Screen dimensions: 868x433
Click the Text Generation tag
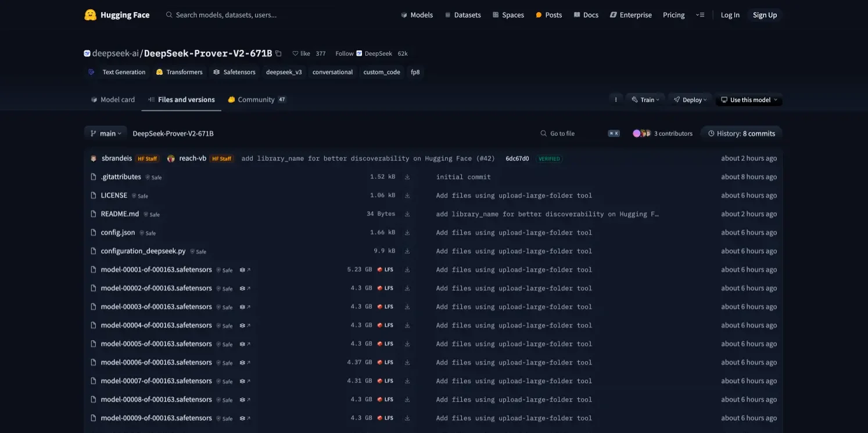pos(117,73)
